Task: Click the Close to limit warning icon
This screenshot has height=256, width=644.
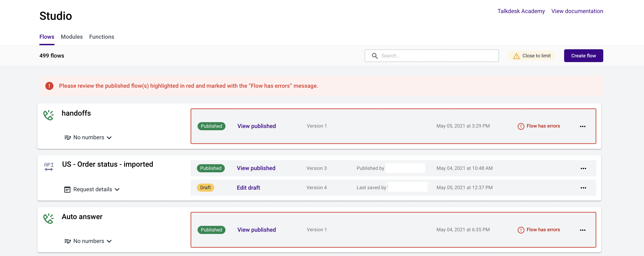Action: pyautogui.click(x=516, y=56)
